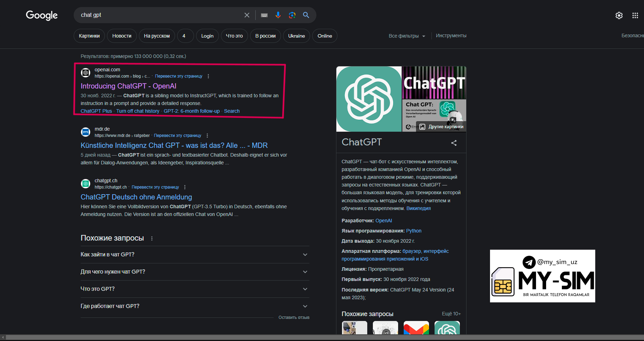Image resolution: width=644 pixels, height=341 pixels.
Task: Click the voice search microphone icon
Action: (x=278, y=15)
